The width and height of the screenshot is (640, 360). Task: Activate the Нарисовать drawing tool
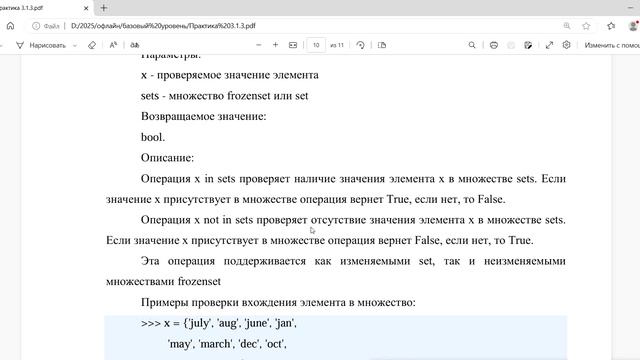click(x=41, y=45)
